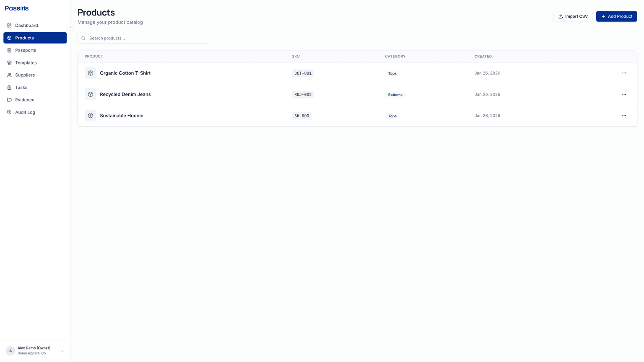This screenshot has height=362, width=644.
Task: Click the Evidence panel icon
Action: coord(9,100)
